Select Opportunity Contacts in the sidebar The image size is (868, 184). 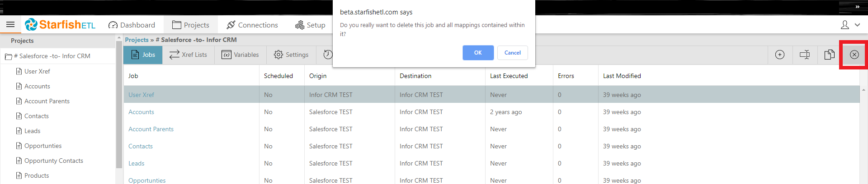(x=53, y=161)
